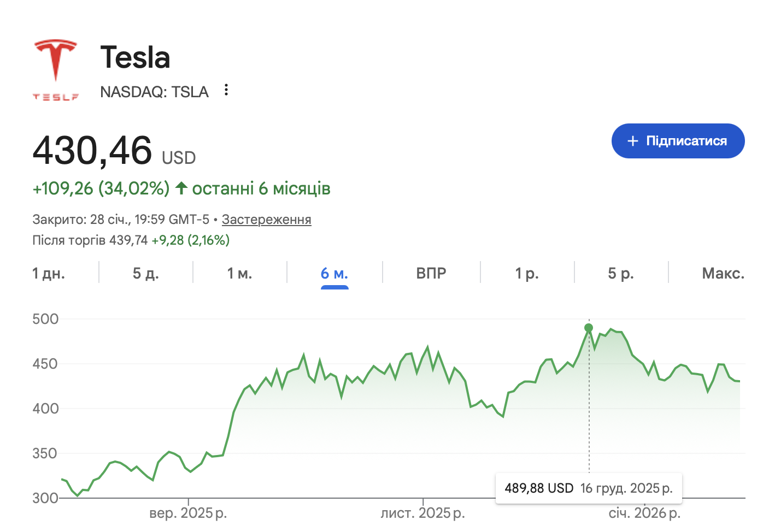Switch to the 1 дн. range tab
Image resolution: width=763 pixels, height=532 pixels.
[x=49, y=273]
